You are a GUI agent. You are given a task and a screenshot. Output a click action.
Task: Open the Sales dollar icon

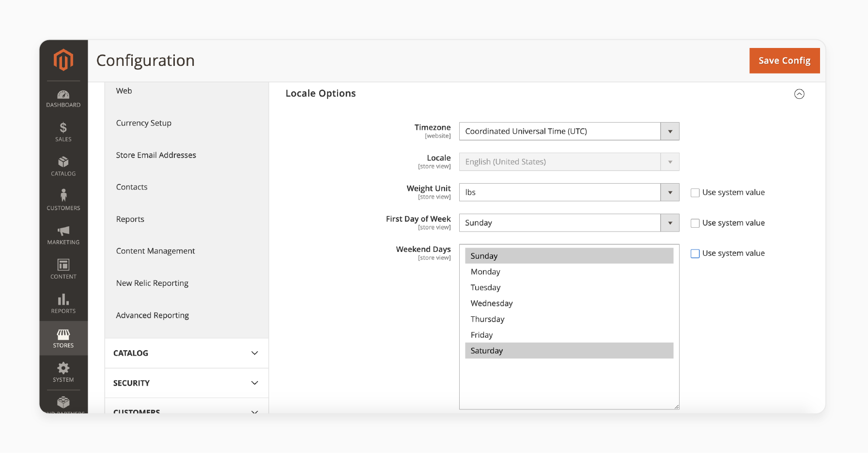63,128
